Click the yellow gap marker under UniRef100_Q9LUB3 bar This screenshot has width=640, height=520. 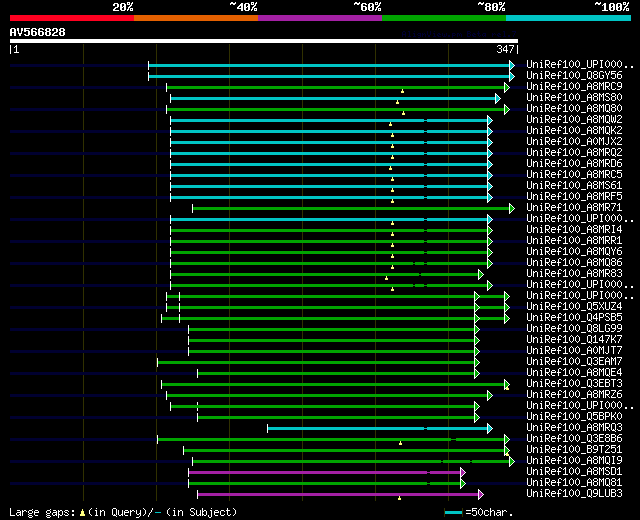click(x=399, y=498)
